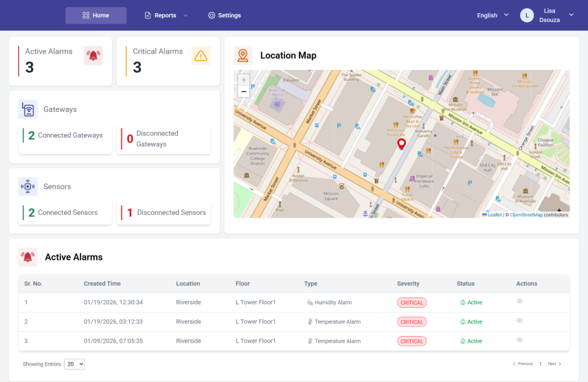Click the Location Map pin icon
The image size is (588, 382).
tap(242, 56)
